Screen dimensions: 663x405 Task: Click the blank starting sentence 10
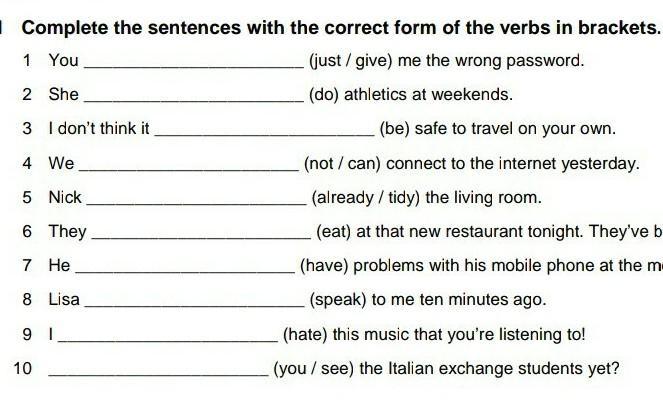[159, 370]
